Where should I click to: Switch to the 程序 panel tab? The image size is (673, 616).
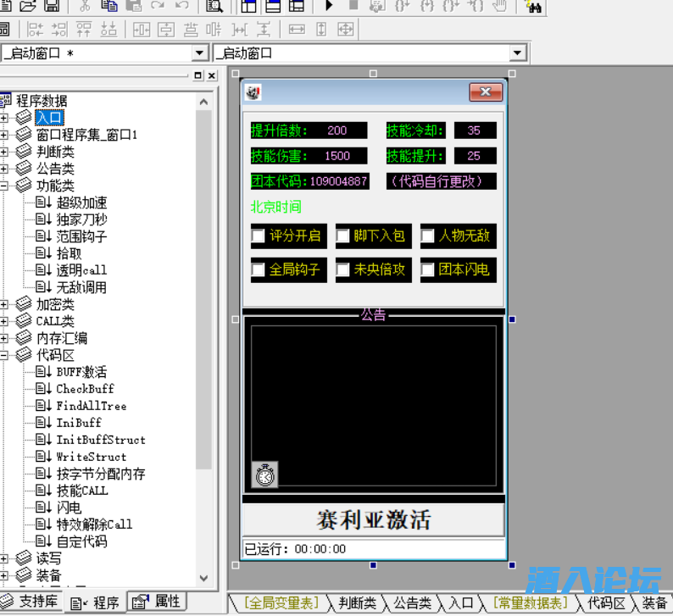click(x=95, y=602)
